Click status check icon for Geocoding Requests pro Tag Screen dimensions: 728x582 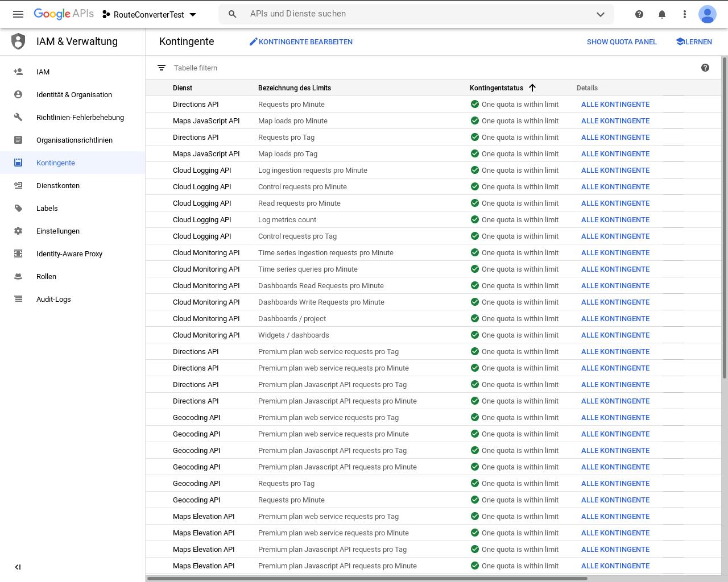click(x=475, y=483)
